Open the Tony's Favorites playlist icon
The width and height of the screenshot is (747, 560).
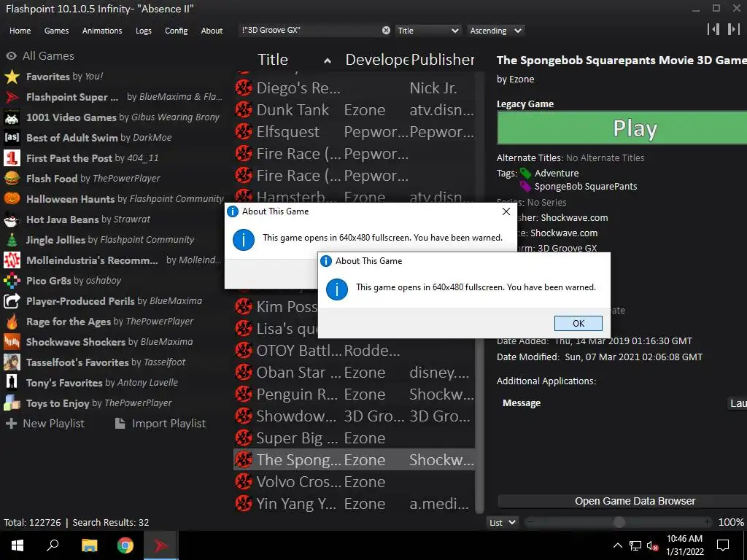coord(12,383)
